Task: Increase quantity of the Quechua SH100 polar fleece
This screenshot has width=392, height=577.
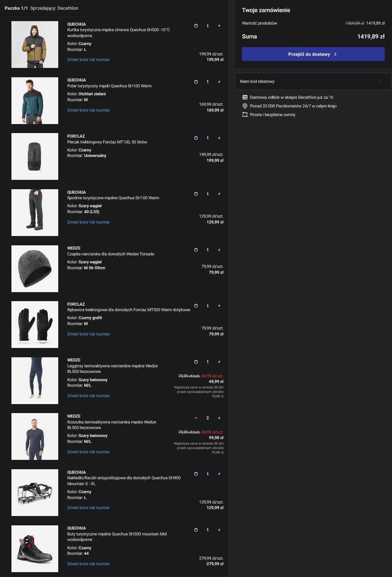Action: pyautogui.click(x=219, y=82)
